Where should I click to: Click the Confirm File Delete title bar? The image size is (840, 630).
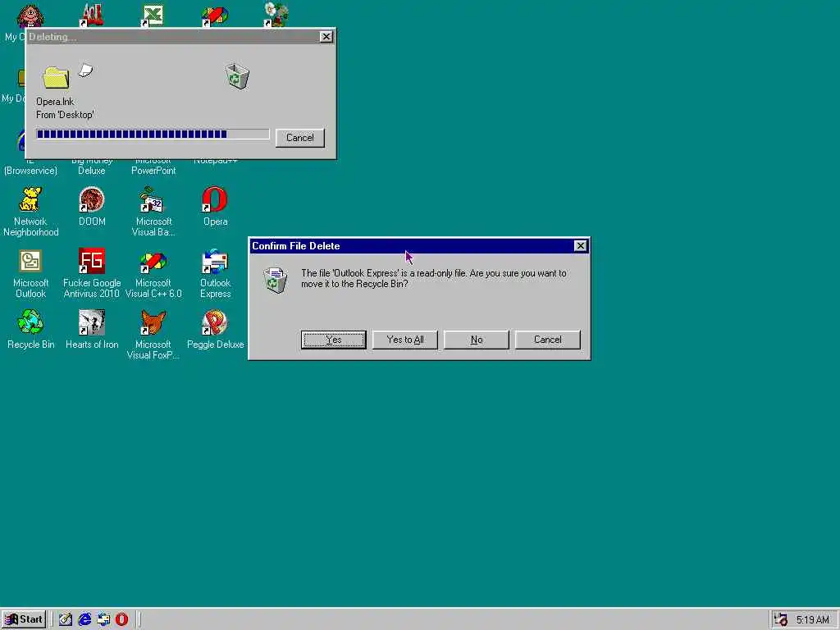point(419,246)
